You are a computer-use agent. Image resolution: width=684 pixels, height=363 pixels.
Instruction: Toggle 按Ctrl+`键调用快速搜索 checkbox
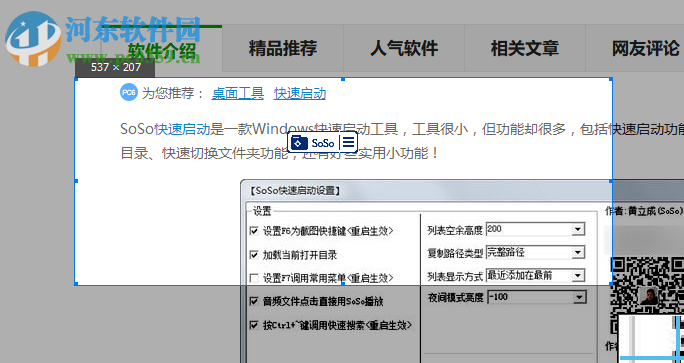[x=254, y=325]
